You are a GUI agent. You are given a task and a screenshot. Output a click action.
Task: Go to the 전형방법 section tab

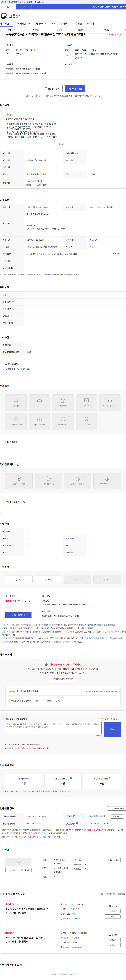click(105, 30)
